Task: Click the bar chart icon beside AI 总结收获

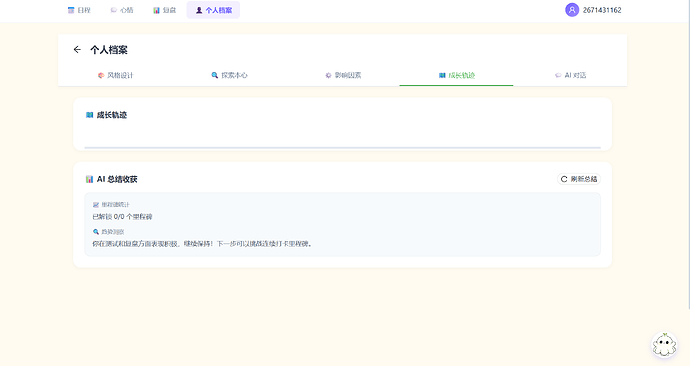Action: (89, 179)
